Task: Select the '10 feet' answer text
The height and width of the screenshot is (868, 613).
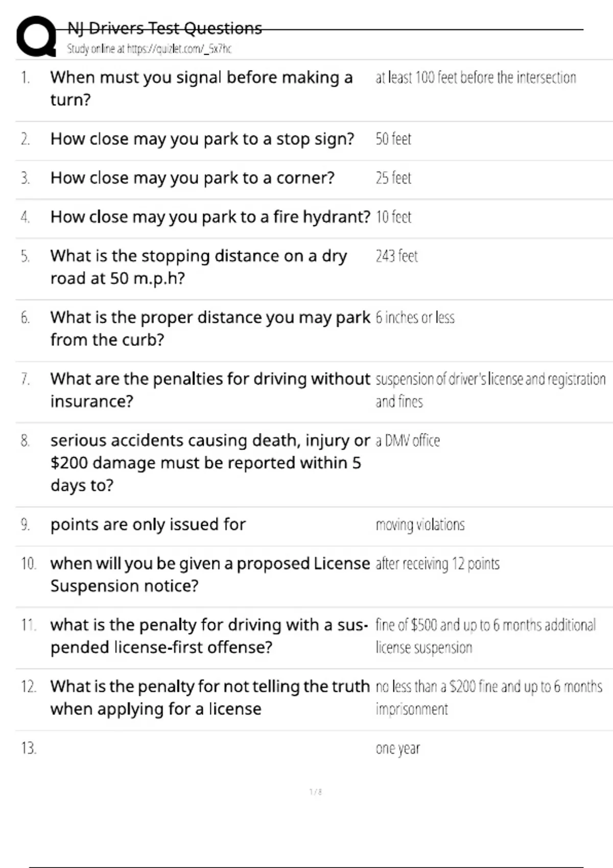Action: [393, 217]
